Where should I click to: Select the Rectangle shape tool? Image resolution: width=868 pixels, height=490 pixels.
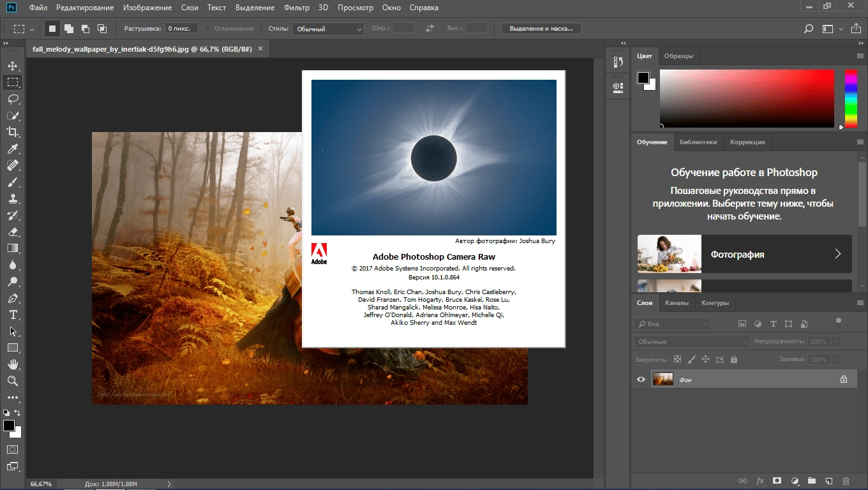pos(12,348)
